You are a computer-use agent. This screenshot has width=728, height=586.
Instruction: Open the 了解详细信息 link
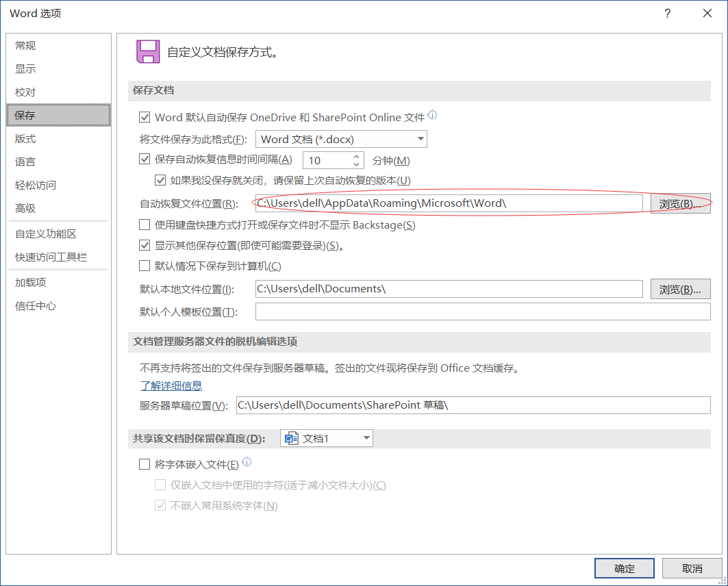coord(171,385)
